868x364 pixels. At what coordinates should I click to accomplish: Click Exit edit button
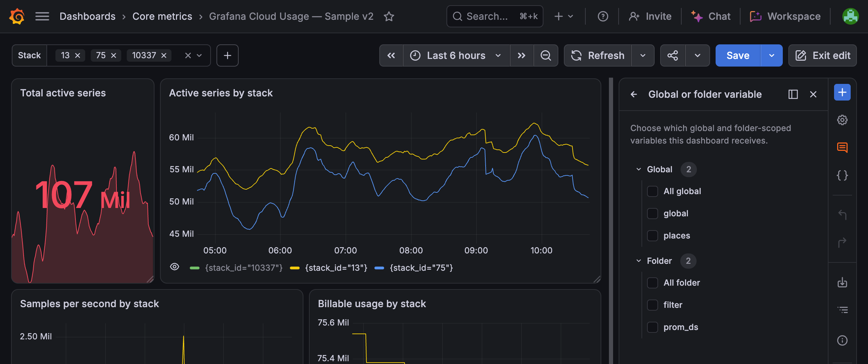coord(823,55)
